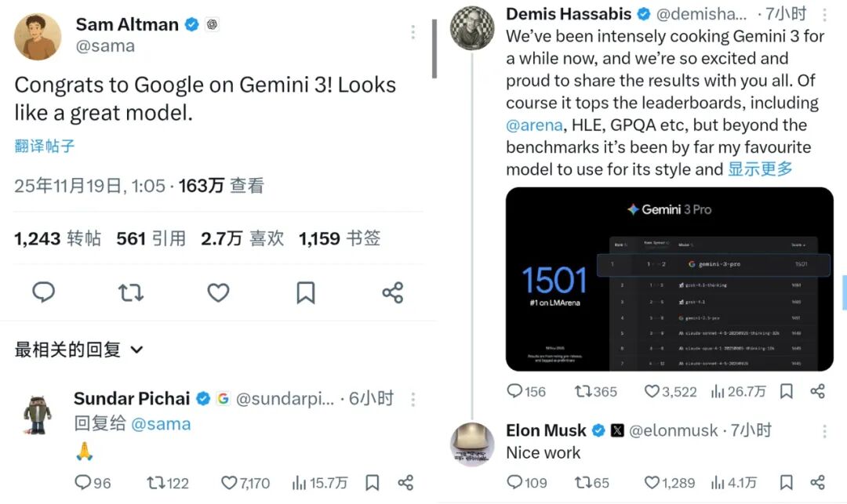Open view analytics on Demis Hassabis post
Screen dimensions: 847x504
pyautogui.click(x=738, y=391)
